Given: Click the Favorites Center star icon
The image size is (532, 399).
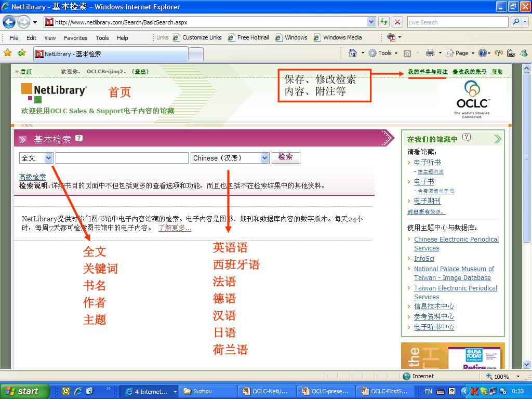Looking at the screenshot, I should [7, 52].
